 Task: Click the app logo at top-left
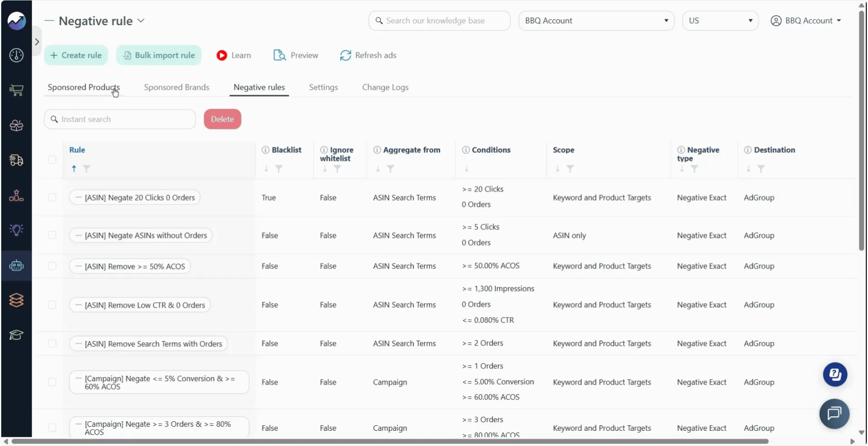17,21
